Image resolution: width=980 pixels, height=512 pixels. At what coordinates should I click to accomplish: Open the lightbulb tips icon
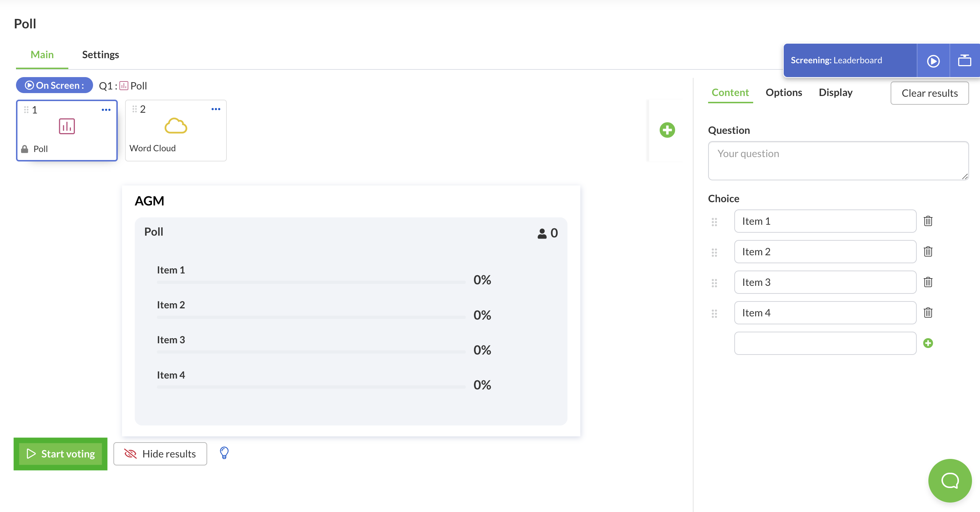coord(224,453)
